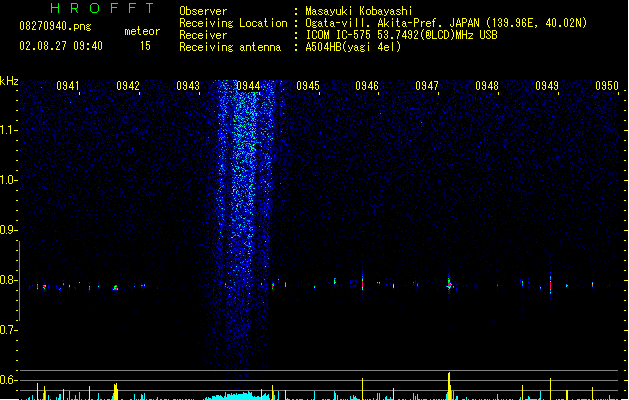Click the 0.7 kHz axis label
The width and height of the screenshot is (629, 400).
coord(8,330)
